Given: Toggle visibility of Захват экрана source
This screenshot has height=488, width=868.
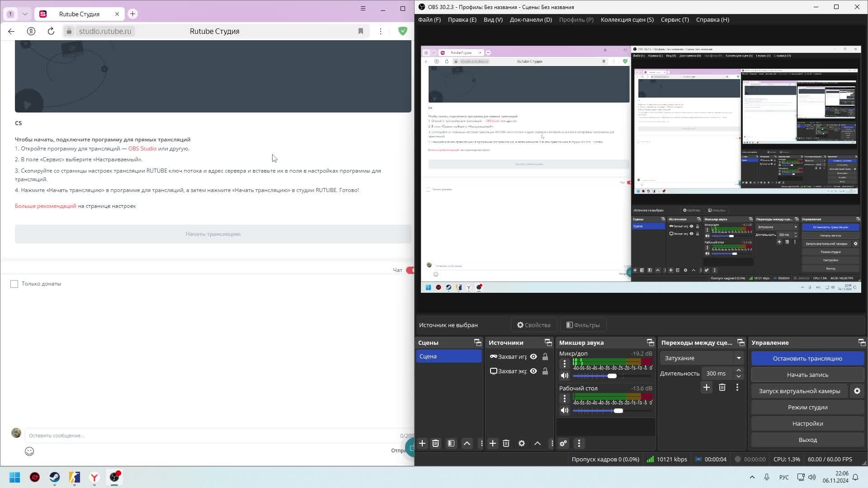Looking at the screenshot, I should coord(533,371).
